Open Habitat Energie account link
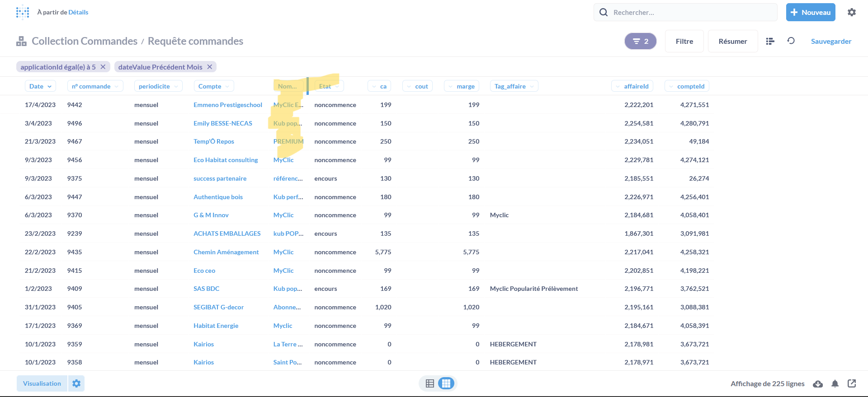 coord(216,326)
